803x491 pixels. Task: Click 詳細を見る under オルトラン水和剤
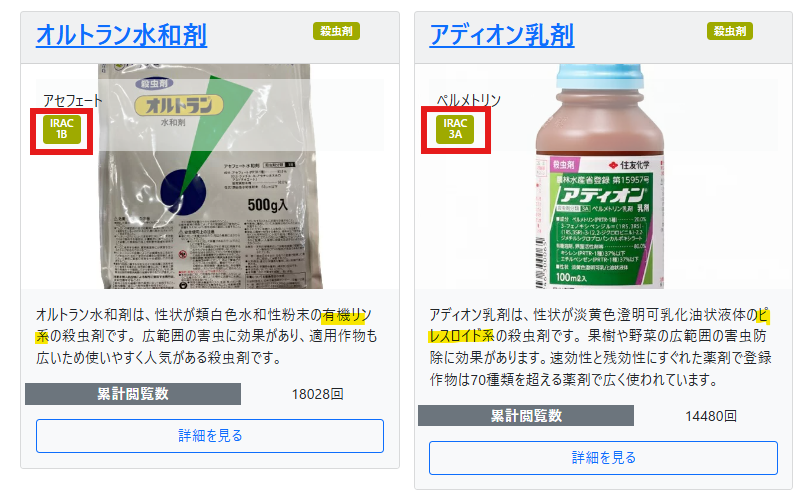coord(210,436)
